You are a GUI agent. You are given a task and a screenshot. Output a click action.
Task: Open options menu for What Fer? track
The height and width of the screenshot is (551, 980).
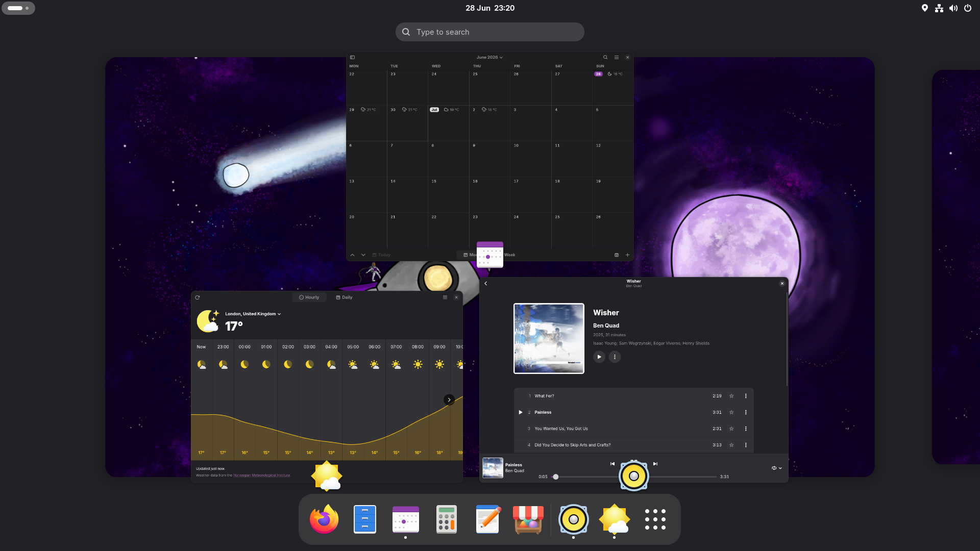pos(746,396)
